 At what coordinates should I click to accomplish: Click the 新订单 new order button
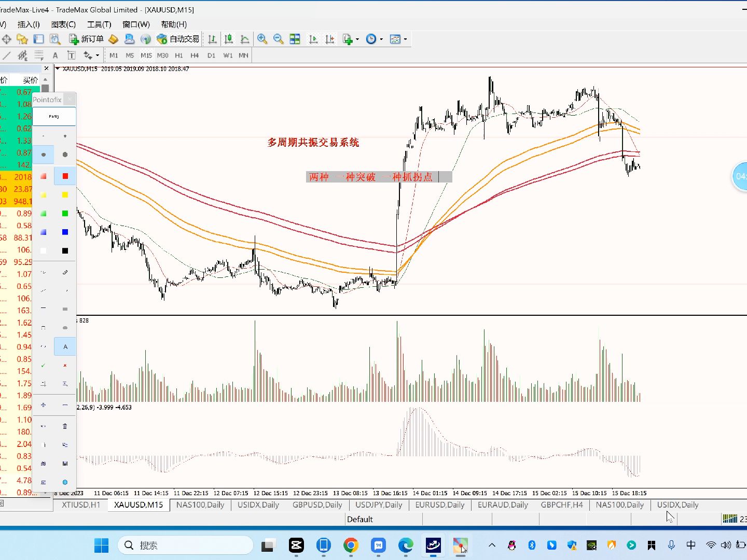[x=86, y=39]
